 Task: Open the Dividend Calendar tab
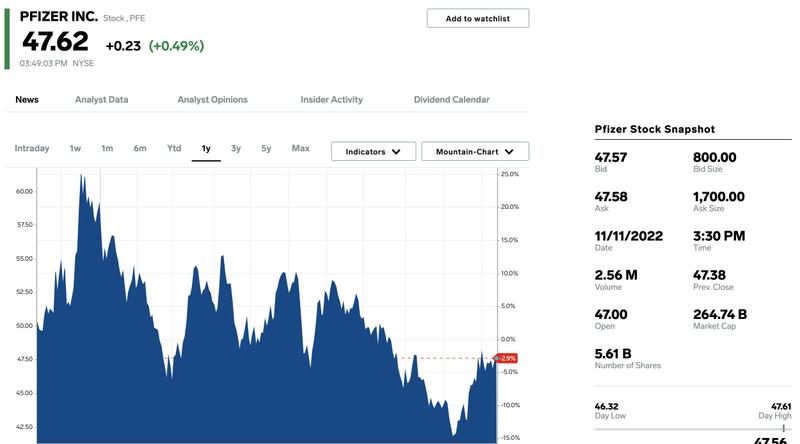452,100
